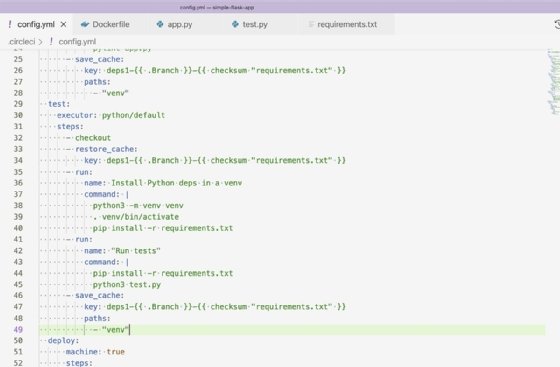Click 'save_cache:' on line 46
The height and width of the screenshot is (367, 560).
point(99,295)
